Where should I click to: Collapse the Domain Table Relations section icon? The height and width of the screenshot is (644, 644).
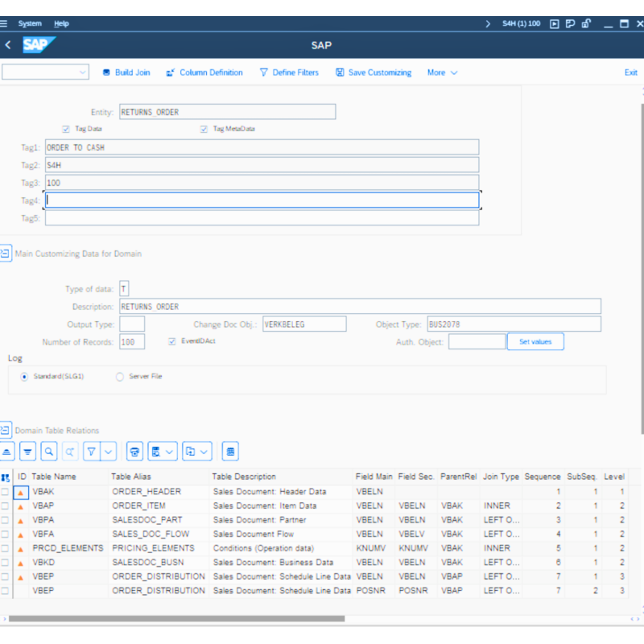click(x=5, y=431)
